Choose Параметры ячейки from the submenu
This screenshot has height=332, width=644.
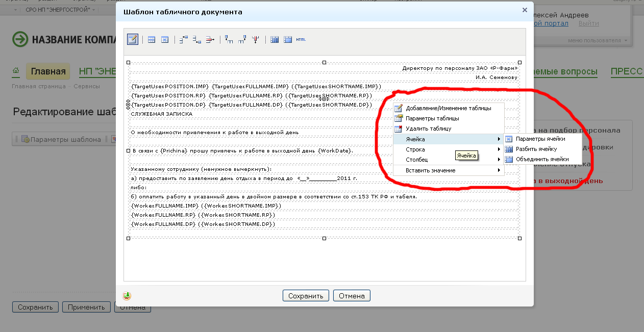point(540,139)
